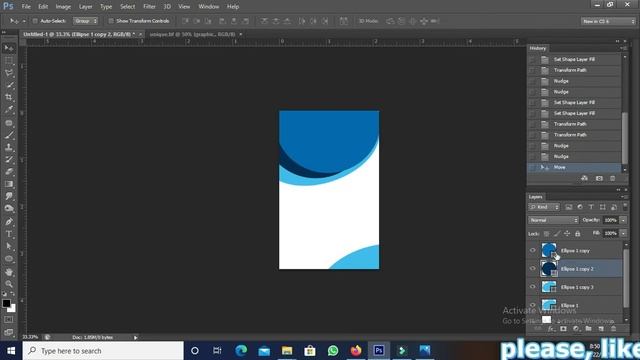Select the History Brush tool

coord(9,159)
